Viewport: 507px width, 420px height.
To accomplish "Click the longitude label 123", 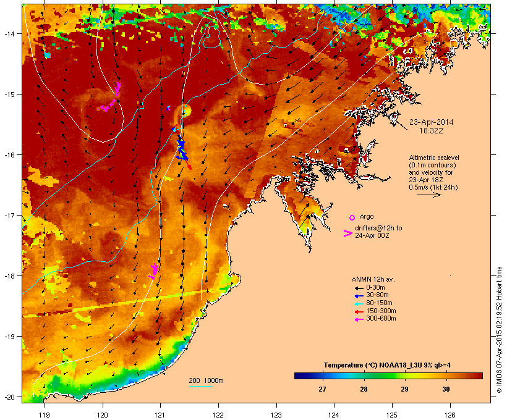I will [276, 415].
